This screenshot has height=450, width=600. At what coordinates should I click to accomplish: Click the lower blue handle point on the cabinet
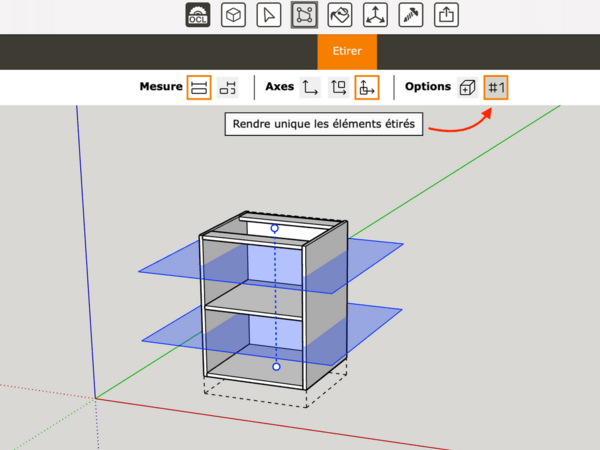click(x=275, y=367)
